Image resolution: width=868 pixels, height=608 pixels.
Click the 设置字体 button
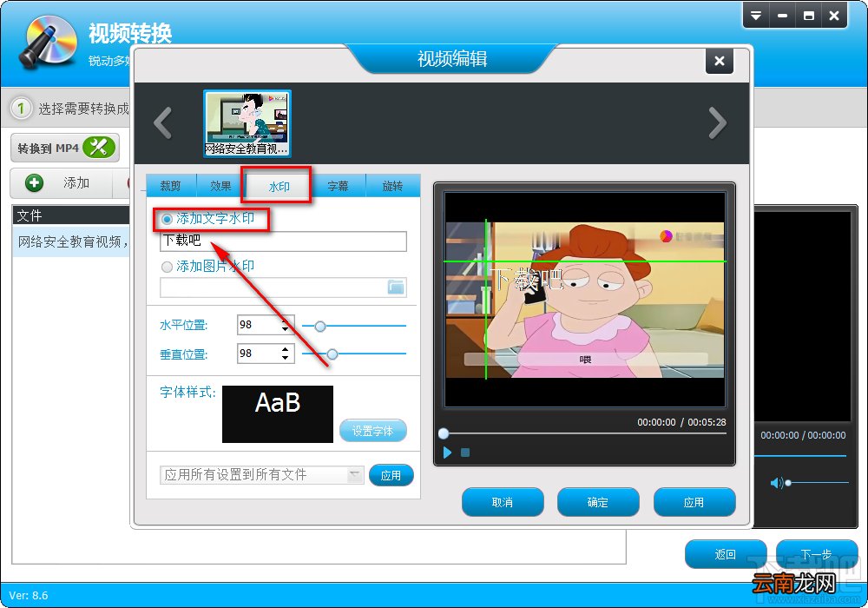pos(372,431)
